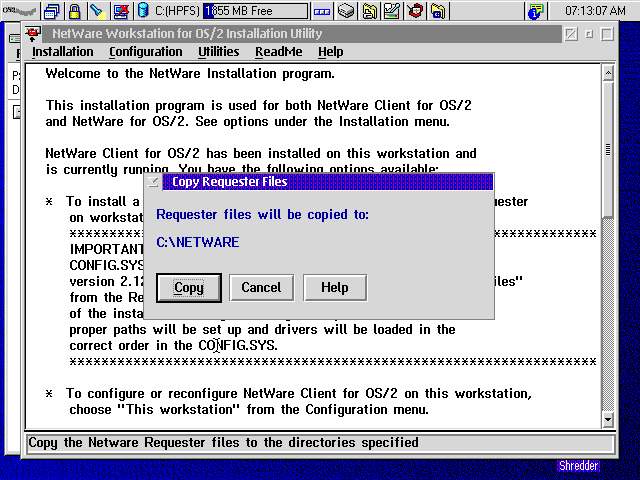Click the "Requester files will be copied to:" label

(x=262, y=214)
